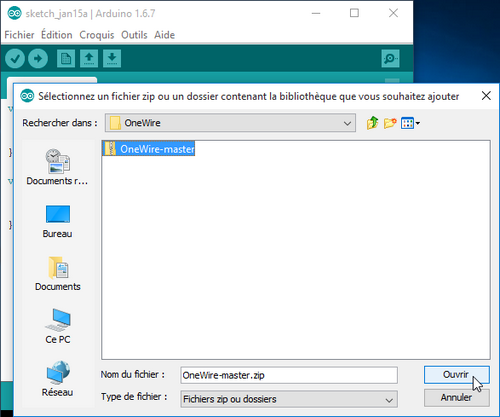500x417 pixels.
Task: Open the Fichier menu
Action: (x=19, y=35)
